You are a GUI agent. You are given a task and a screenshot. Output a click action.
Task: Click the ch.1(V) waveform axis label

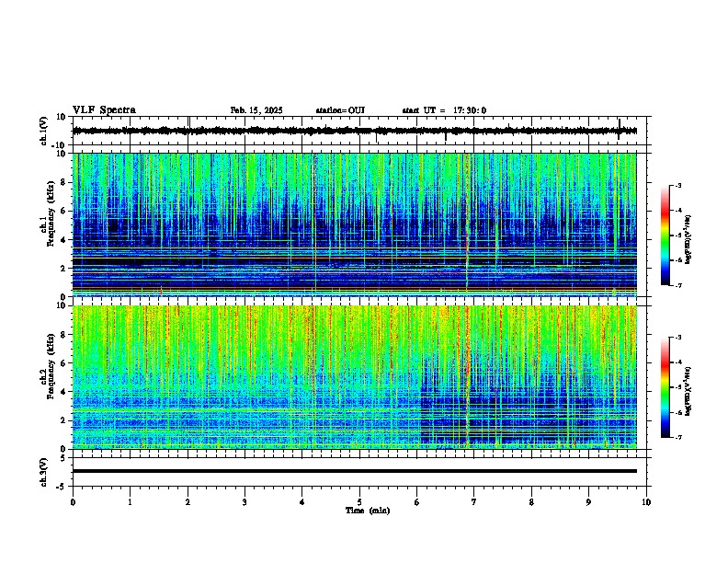(x=44, y=131)
